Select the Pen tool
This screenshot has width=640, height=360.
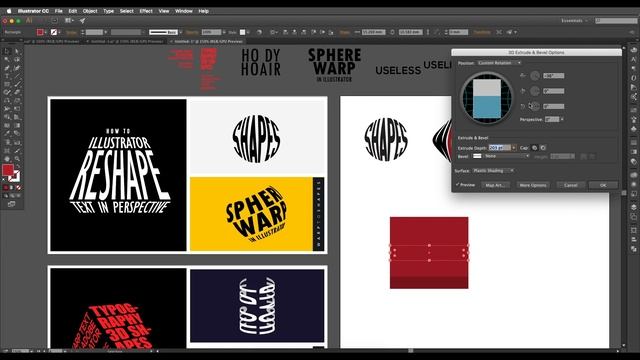[x=7, y=68]
